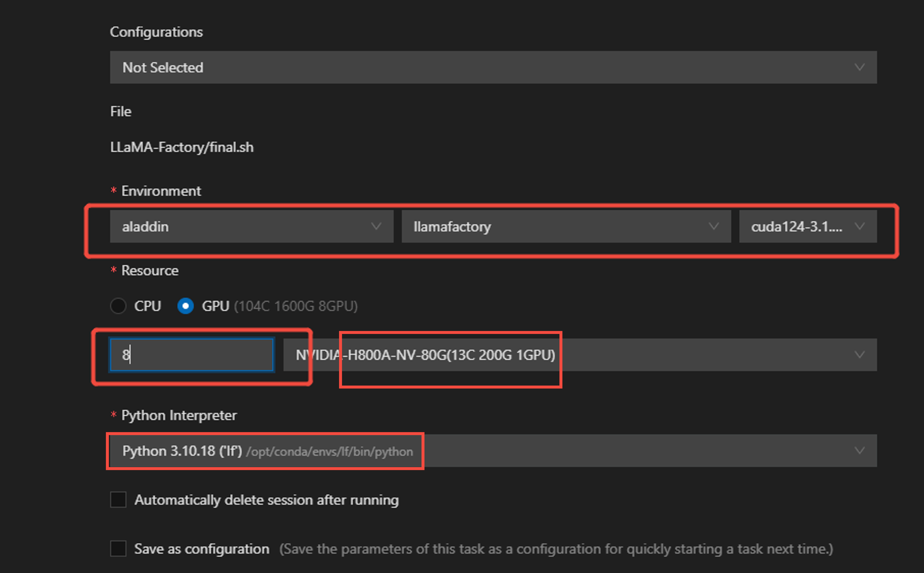Select the GPU resource radio button
This screenshot has height=573, width=924.
(185, 306)
